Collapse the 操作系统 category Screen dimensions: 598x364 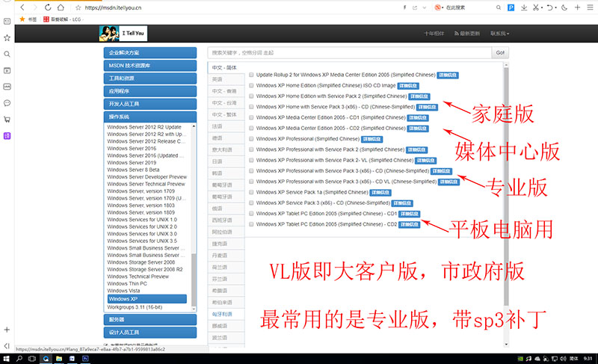150,117
